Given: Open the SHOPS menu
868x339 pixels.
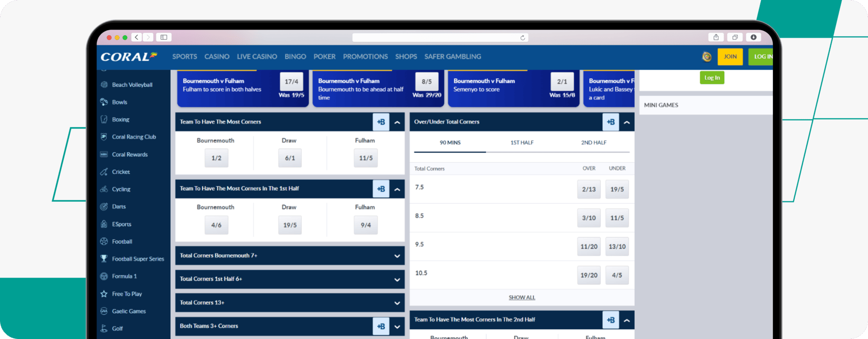Looking at the screenshot, I should 406,56.
